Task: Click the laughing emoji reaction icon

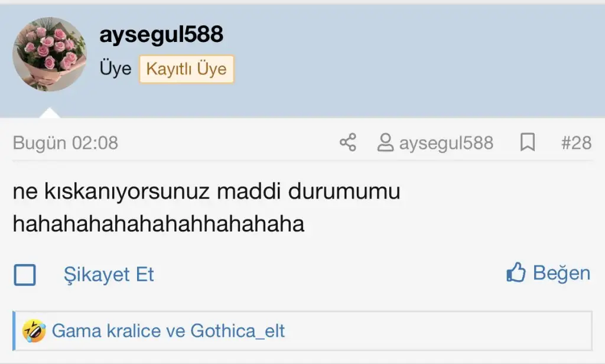Action: 34,331
